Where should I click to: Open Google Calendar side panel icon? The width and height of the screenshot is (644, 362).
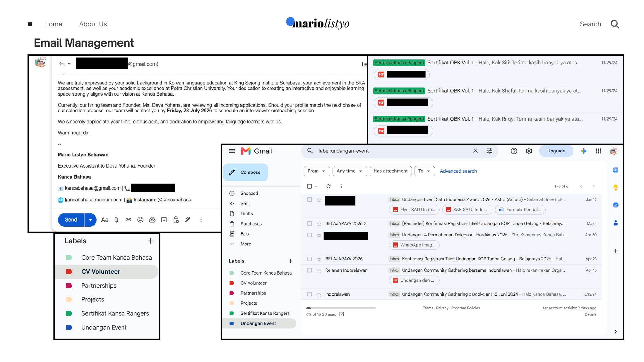(x=616, y=170)
